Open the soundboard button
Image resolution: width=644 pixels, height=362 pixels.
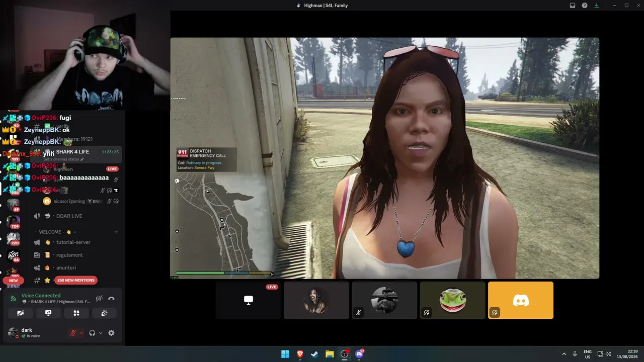104,313
